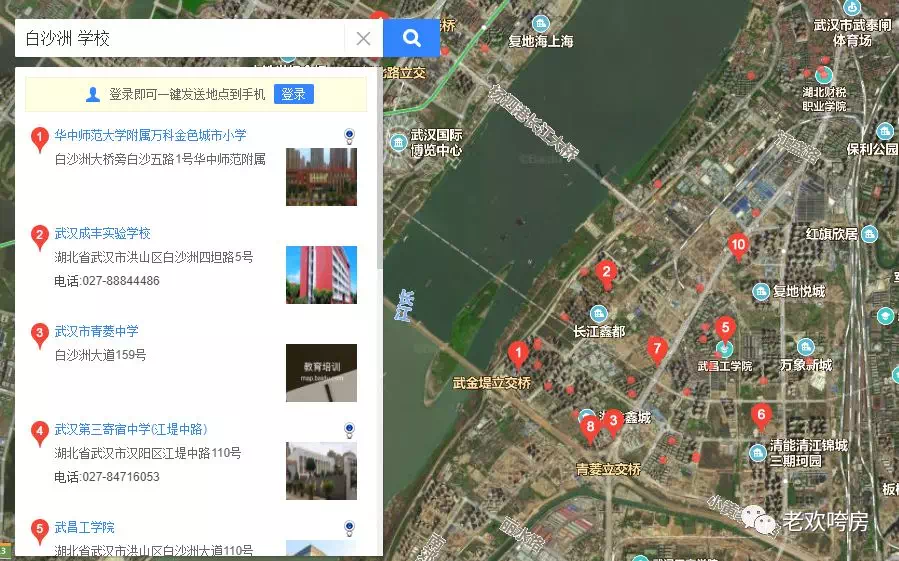Screen dimensions: 899x561
Task: Select map pin 5 above 武昌工学院
Action: [725, 329]
